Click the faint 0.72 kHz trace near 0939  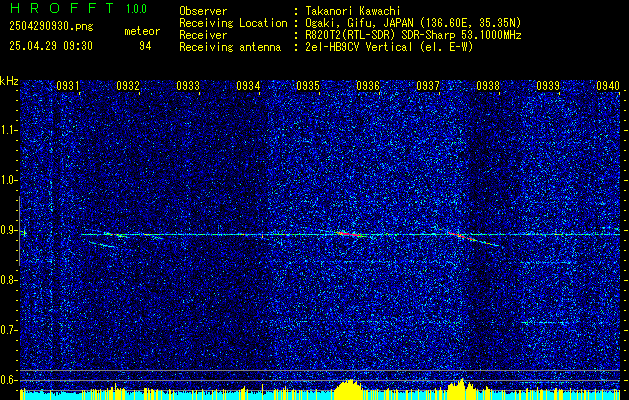click(546, 322)
